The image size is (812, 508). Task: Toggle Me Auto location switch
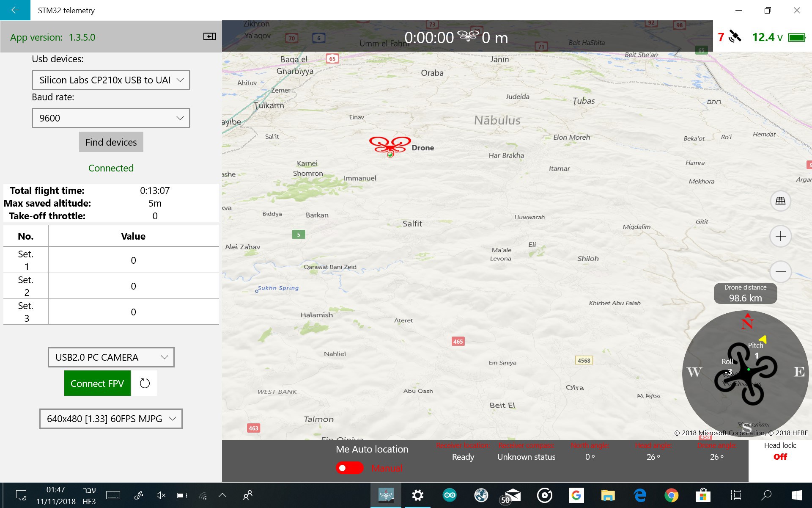click(x=350, y=468)
